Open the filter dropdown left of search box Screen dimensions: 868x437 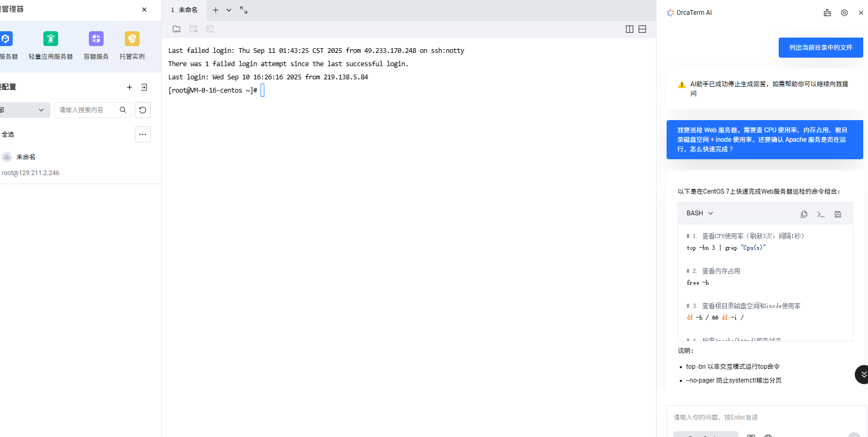[x=24, y=110]
